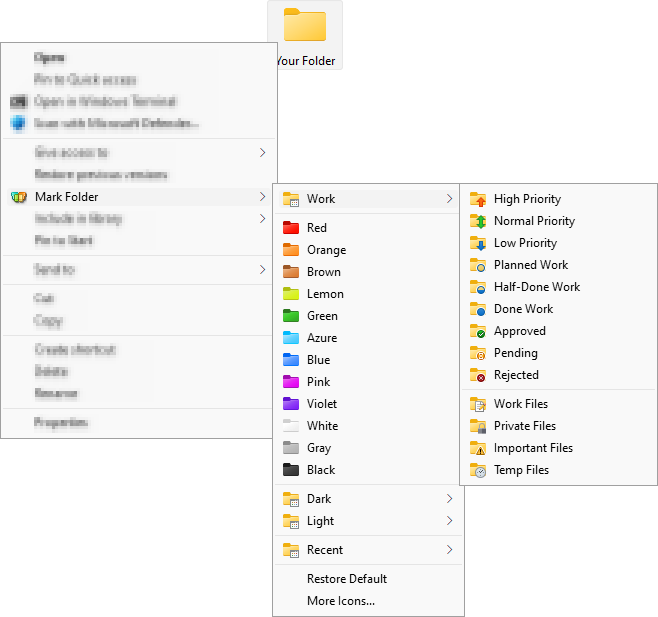Click the Work Files folder icon
The width and height of the screenshot is (658, 617).
(478, 404)
